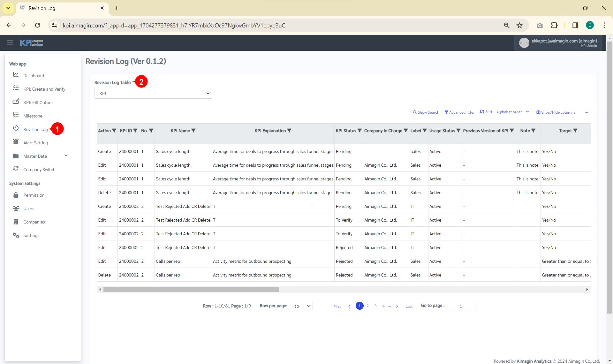
Task: Open KPI: Create and Verify page
Action: pos(44,89)
